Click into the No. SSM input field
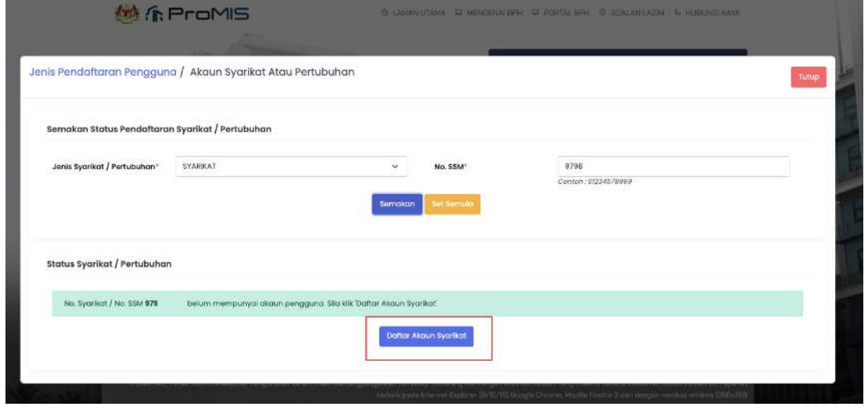This screenshot has width=868, height=410. click(x=674, y=166)
